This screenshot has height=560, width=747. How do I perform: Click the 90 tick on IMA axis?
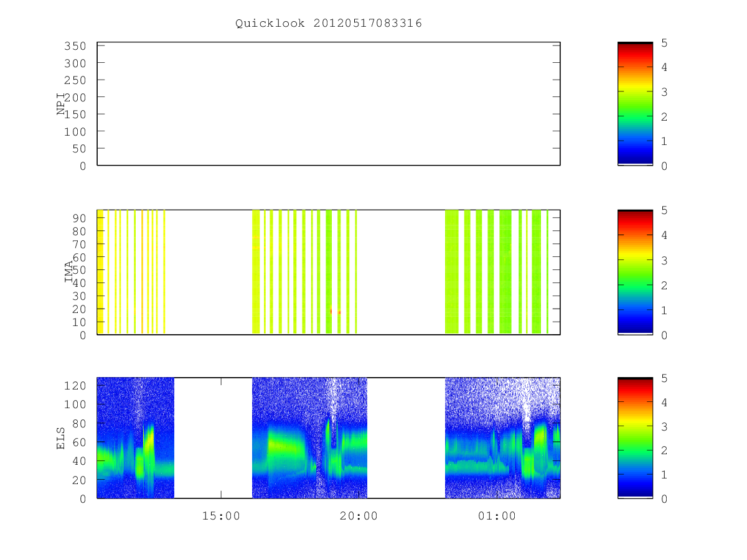[79, 218]
